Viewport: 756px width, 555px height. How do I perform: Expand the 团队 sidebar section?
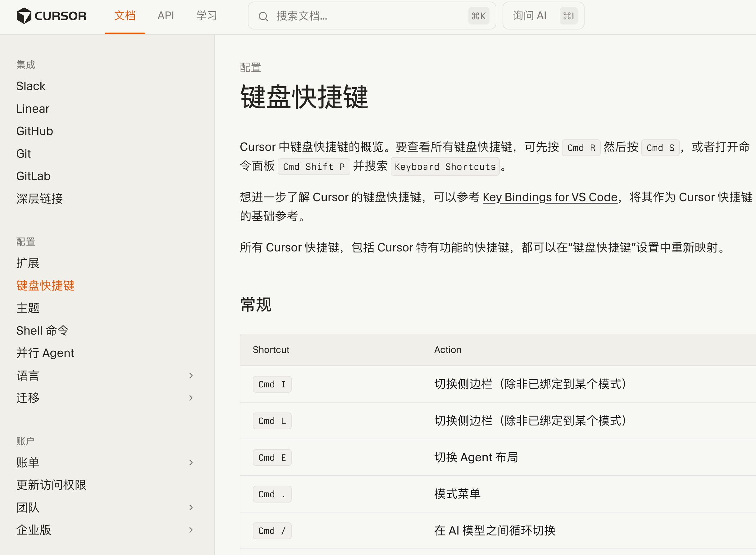pyautogui.click(x=191, y=507)
